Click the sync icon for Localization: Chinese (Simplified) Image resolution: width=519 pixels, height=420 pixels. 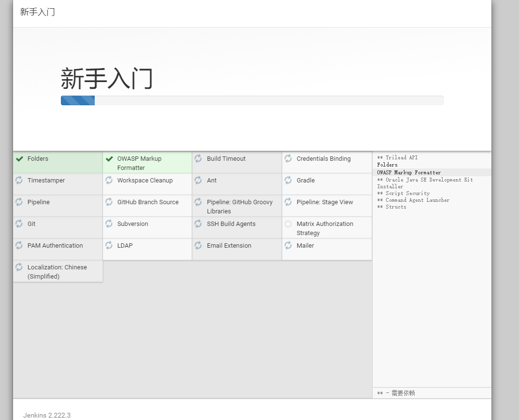coord(19,267)
